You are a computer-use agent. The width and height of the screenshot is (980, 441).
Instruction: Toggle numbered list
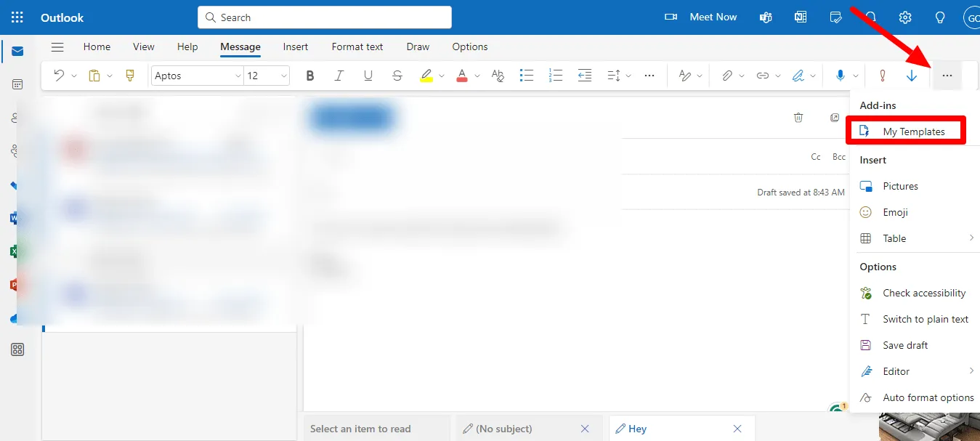click(x=556, y=76)
